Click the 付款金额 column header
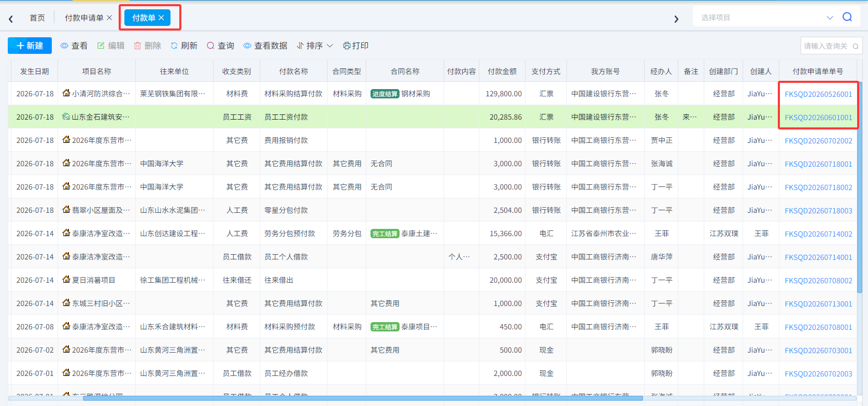The image size is (868, 406). 502,71
